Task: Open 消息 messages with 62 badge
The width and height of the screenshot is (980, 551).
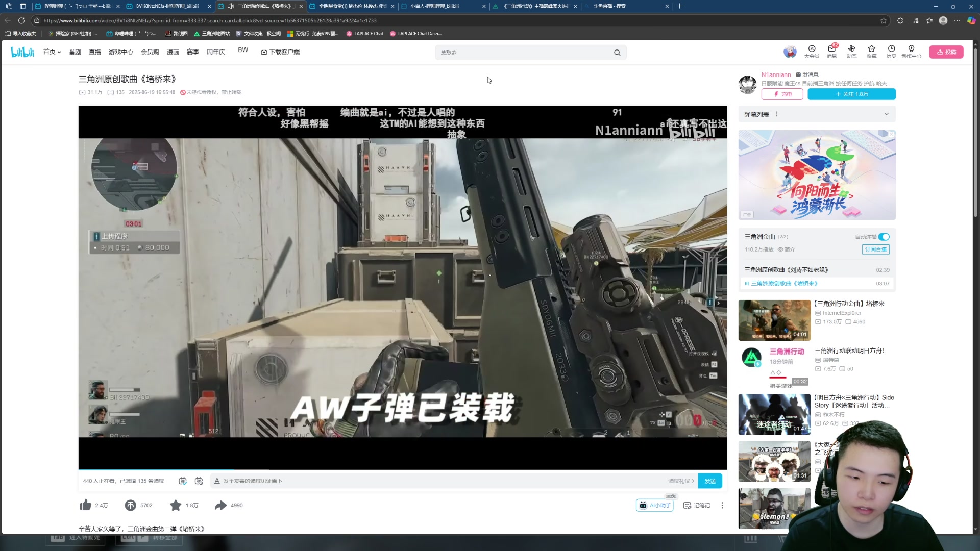Action: pos(832,52)
